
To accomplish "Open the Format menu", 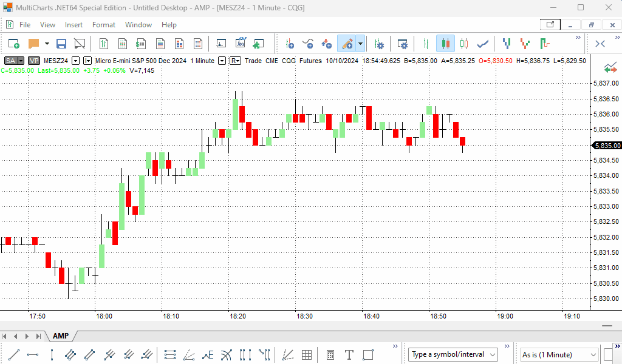I will 103,25.
